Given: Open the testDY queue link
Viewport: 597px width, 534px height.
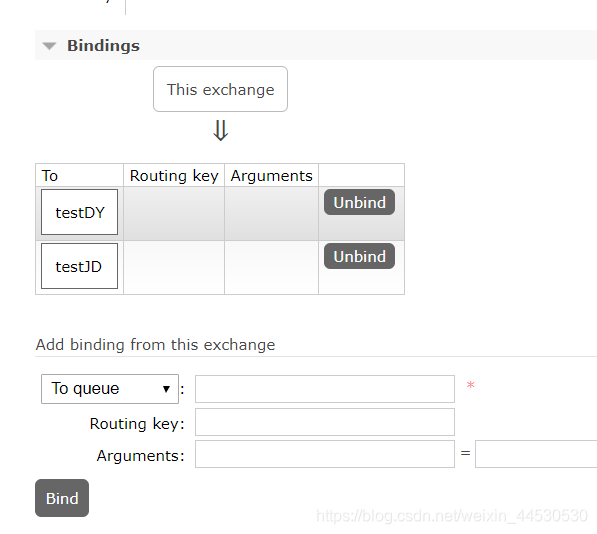Looking at the screenshot, I should (80, 212).
